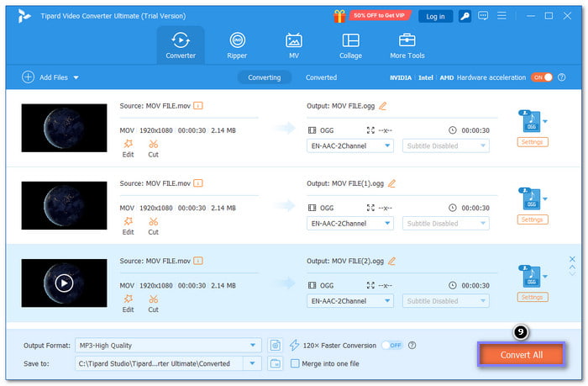Open Settings for MOV FILE(1).ogg output
The height and width of the screenshot is (386, 588).
[532, 219]
